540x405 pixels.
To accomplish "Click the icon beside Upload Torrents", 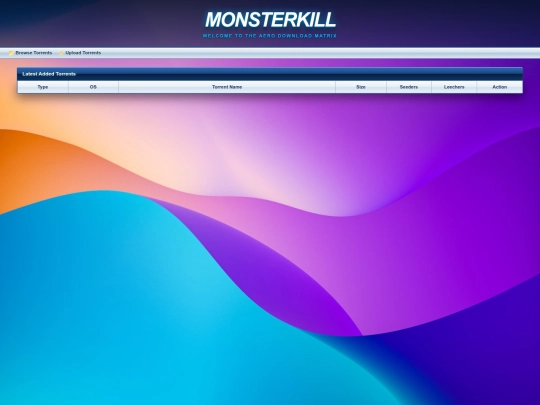I will click(x=61, y=53).
